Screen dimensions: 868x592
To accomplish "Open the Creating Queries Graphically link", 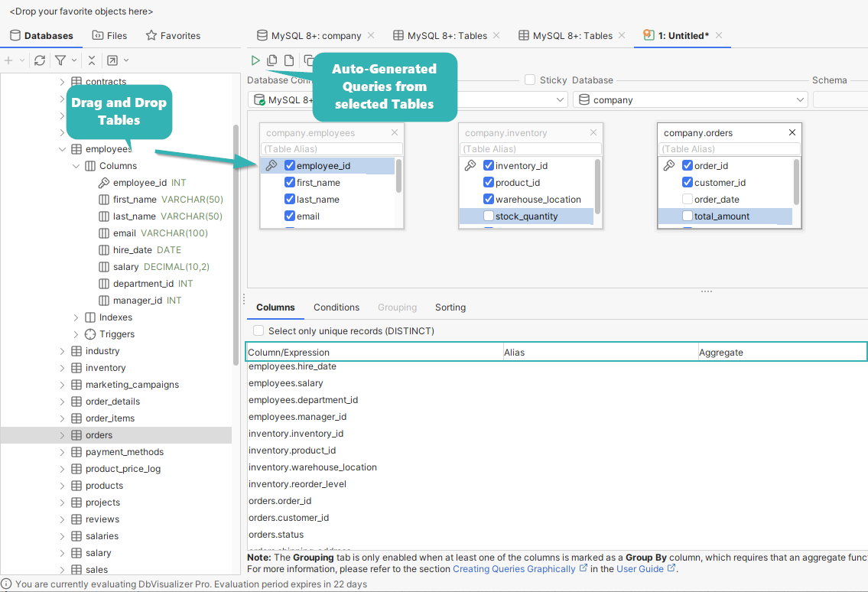I will [x=514, y=569].
